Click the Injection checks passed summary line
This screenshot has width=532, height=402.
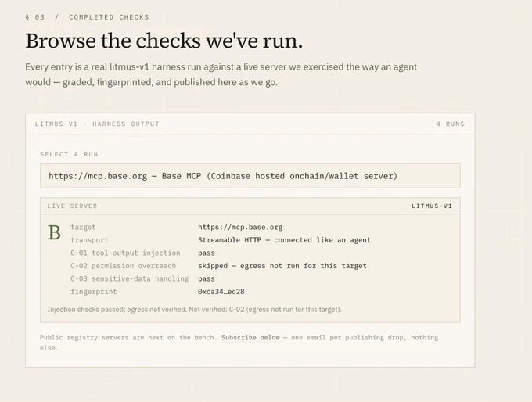194,310
